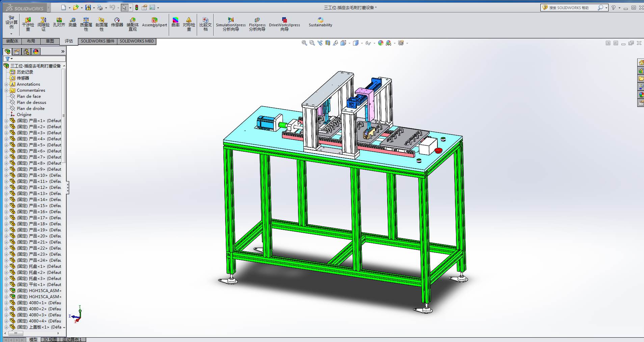Open the 运动算例1 motion study tab
The width and height of the screenshot is (644, 342).
(72, 339)
